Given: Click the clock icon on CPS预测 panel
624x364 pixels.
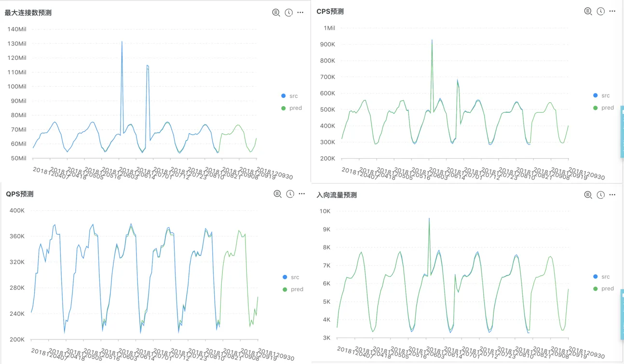Looking at the screenshot, I should [x=600, y=11].
